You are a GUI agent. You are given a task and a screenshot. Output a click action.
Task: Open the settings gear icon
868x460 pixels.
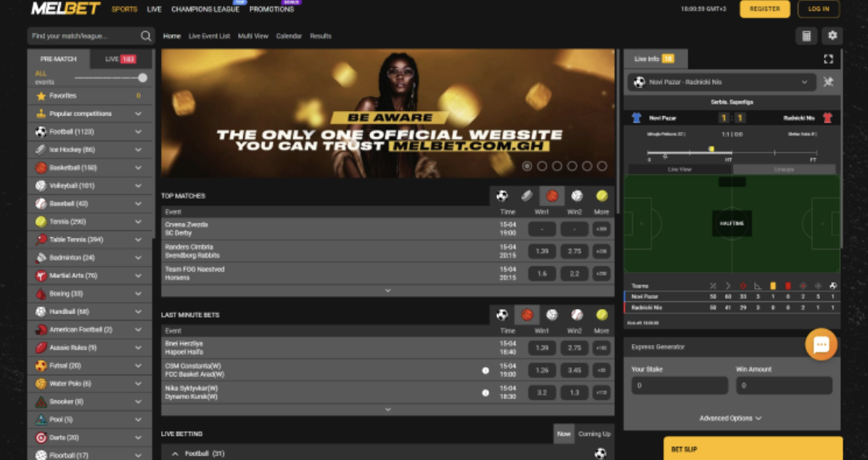pyautogui.click(x=832, y=36)
